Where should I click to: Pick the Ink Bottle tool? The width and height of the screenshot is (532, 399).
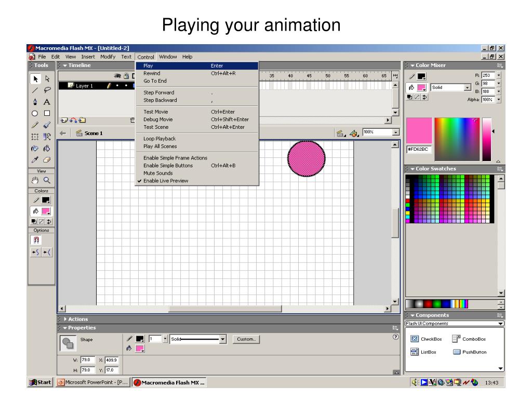pyautogui.click(x=35, y=148)
